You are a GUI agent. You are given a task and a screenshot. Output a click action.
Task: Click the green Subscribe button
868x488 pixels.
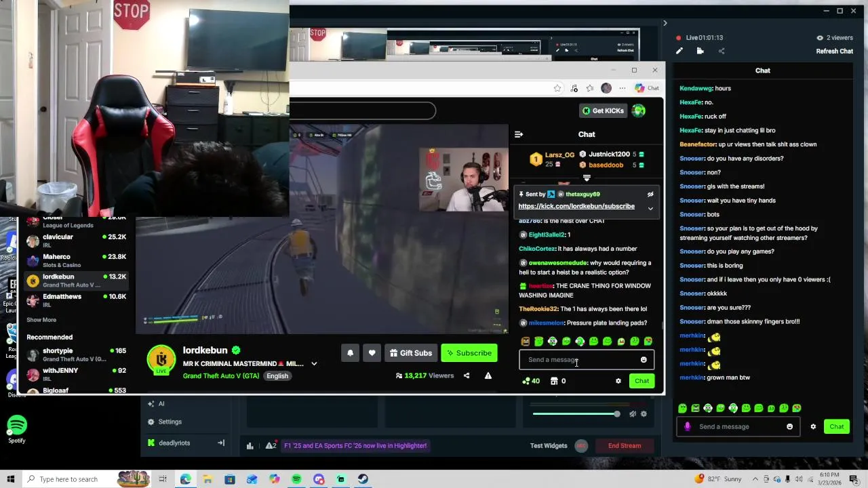click(x=469, y=353)
